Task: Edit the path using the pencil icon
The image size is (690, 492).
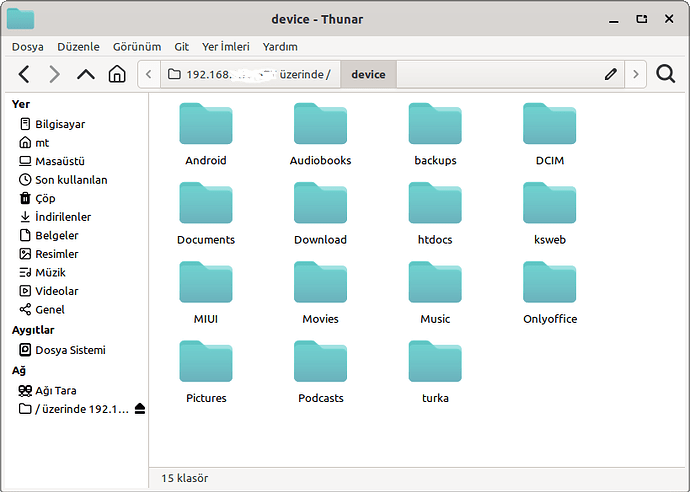Action: [x=610, y=74]
